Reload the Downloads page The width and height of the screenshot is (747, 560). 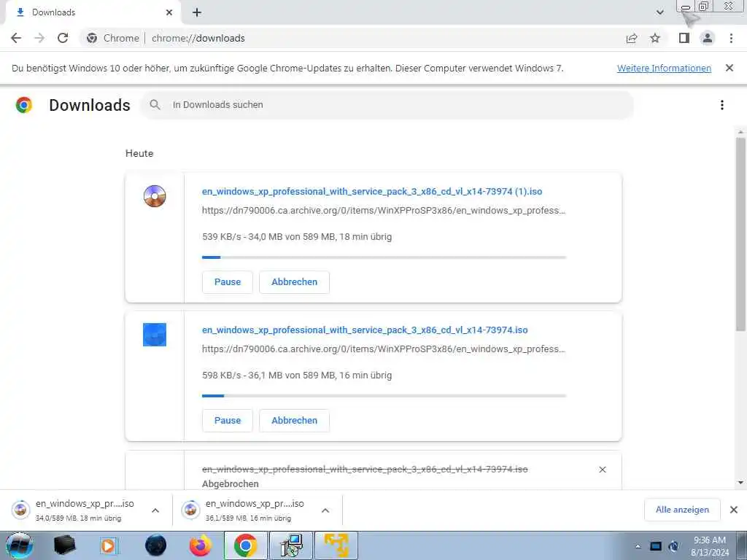tap(63, 38)
